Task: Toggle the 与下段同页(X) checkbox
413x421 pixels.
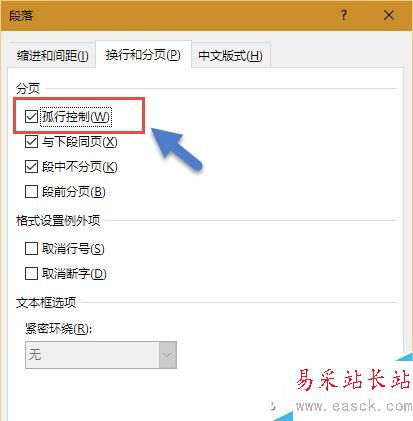Action: click(31, 142)
